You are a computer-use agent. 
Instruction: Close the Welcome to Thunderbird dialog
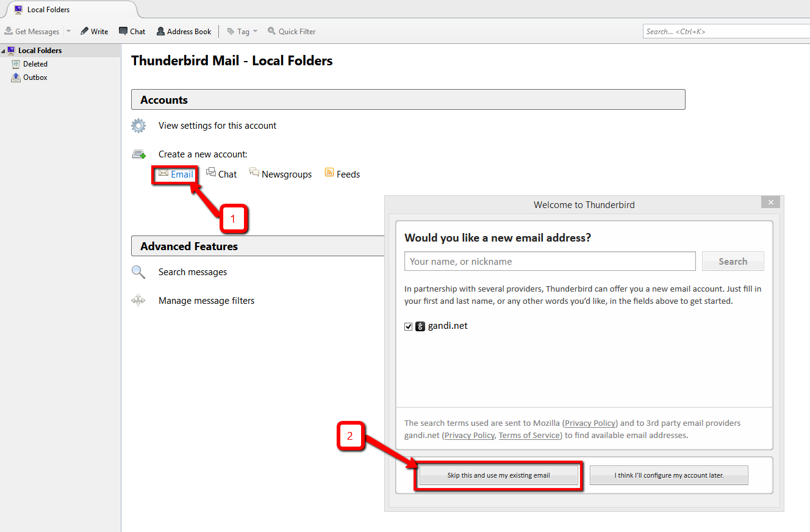[770, 202]
